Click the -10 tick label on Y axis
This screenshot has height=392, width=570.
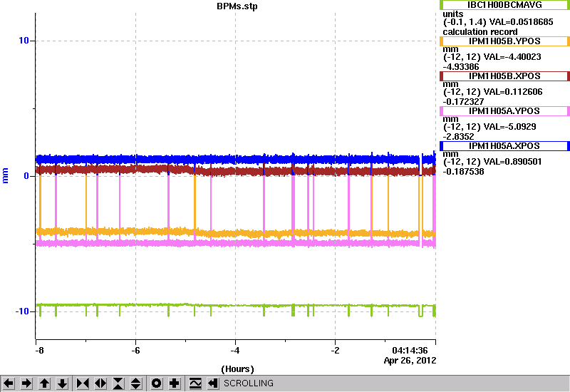tap(22, 311)
